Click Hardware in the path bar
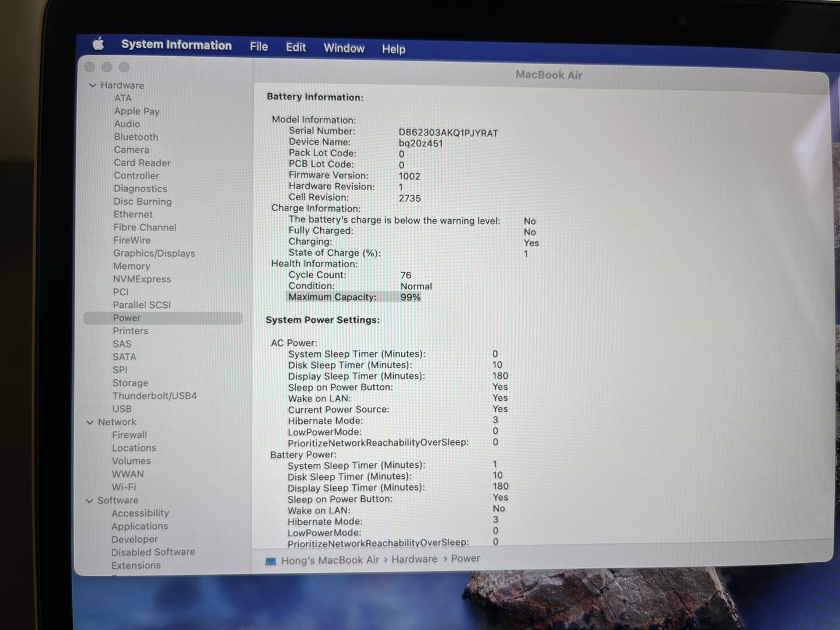The width and height of the screenshot is (840, 630). (414, 559)
